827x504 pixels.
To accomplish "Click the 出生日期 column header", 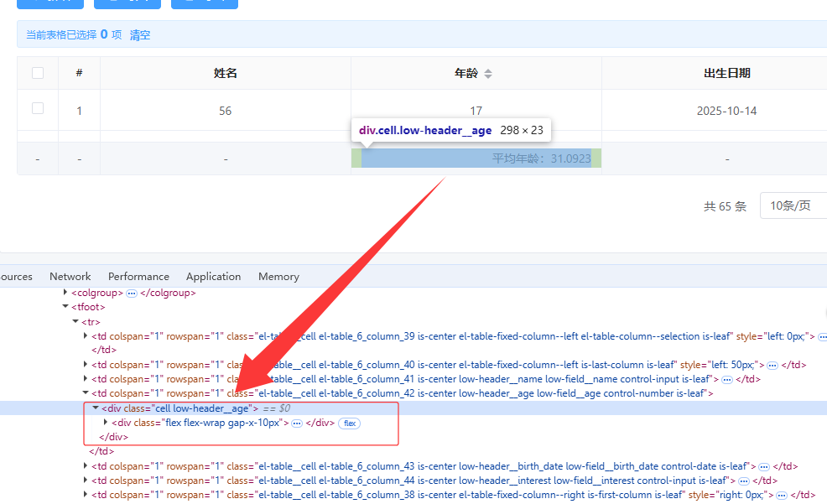I will coord(726,73).
